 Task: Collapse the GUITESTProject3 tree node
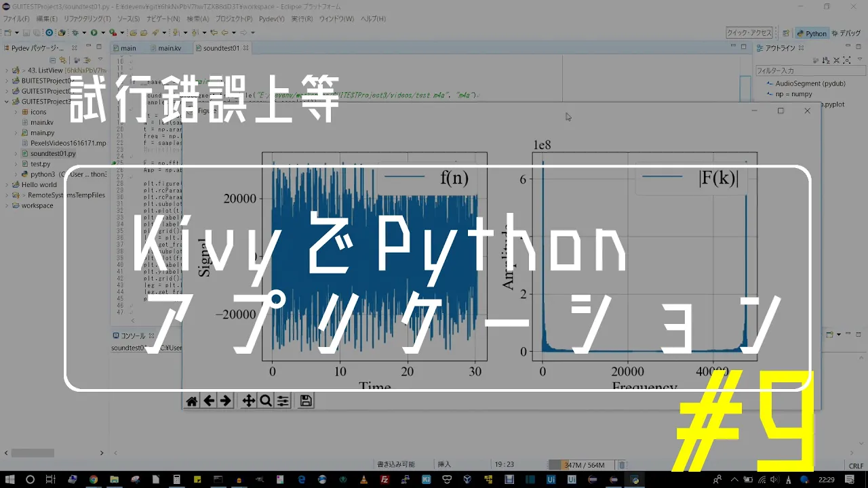(x=7, y=102)
